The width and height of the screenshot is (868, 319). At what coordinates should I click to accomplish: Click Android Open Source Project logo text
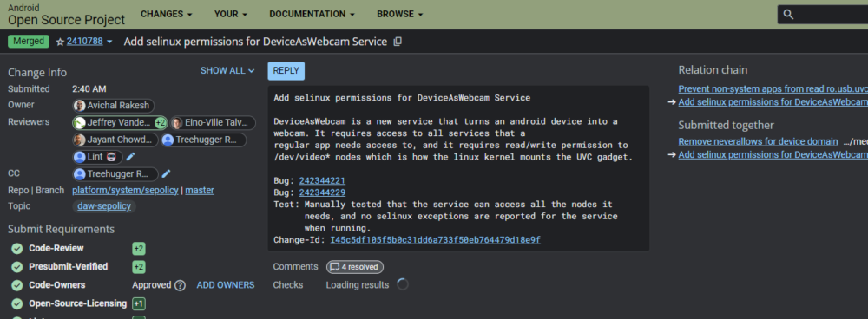coord(67,15)
